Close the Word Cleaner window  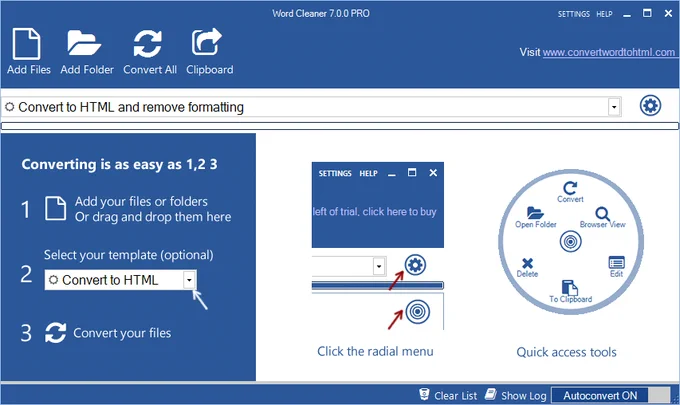tap(668, 13)
